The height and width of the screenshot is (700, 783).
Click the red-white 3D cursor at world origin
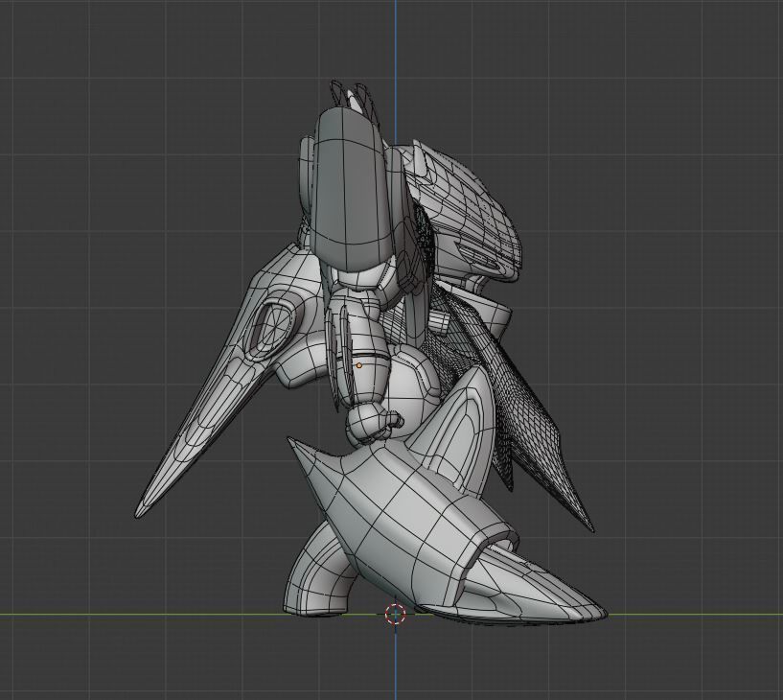395,614
